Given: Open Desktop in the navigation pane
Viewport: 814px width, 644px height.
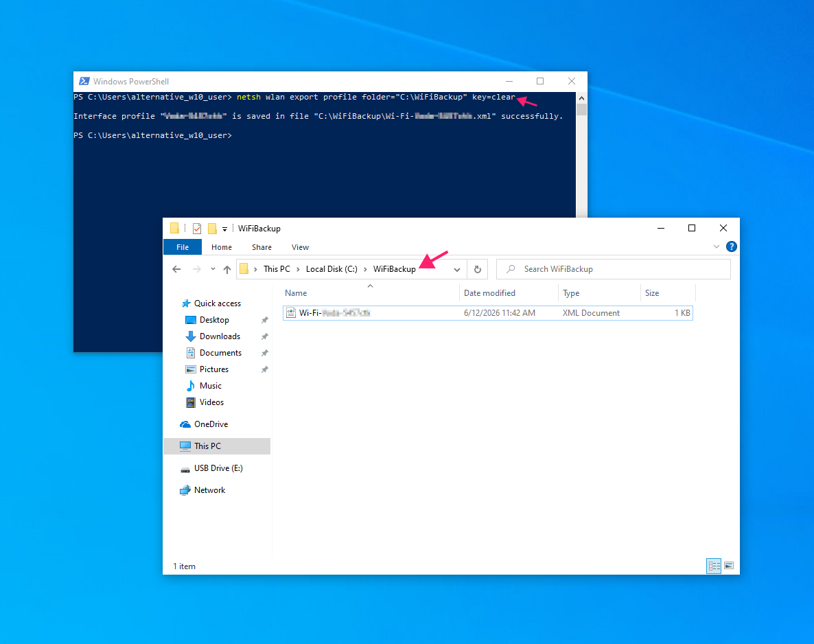Looking at the screenshot, I should tap(214, 320).
